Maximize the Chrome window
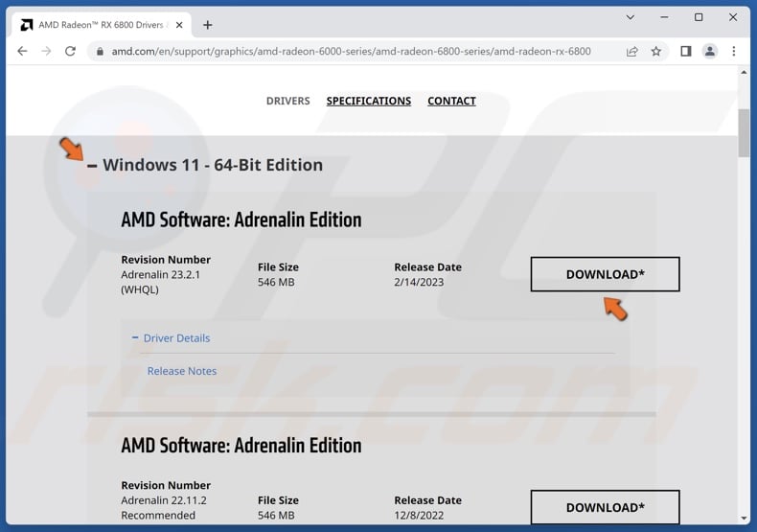Screen dimensions: 757x532 [699, 17]
